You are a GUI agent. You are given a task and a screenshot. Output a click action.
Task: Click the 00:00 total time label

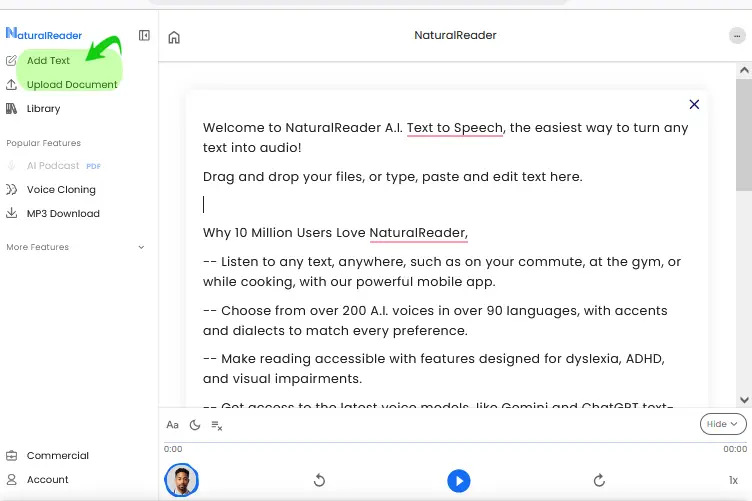coord(735,449)
